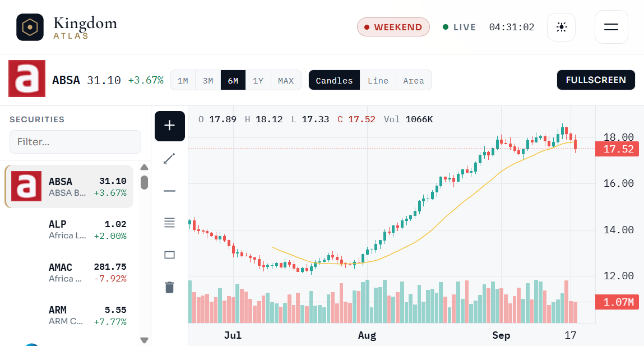
Task: Click the 14.00 price axis label
Action: pos(618,230)
